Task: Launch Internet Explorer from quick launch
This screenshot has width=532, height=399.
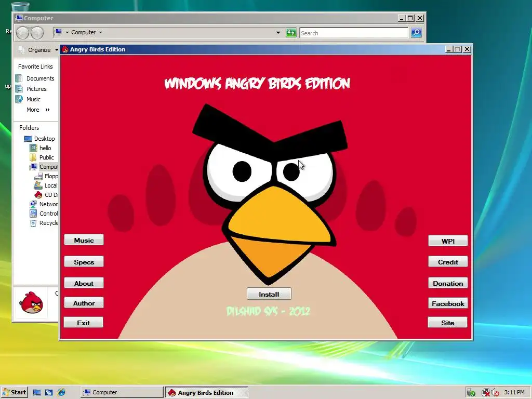Action: click(x=61, y=392)
